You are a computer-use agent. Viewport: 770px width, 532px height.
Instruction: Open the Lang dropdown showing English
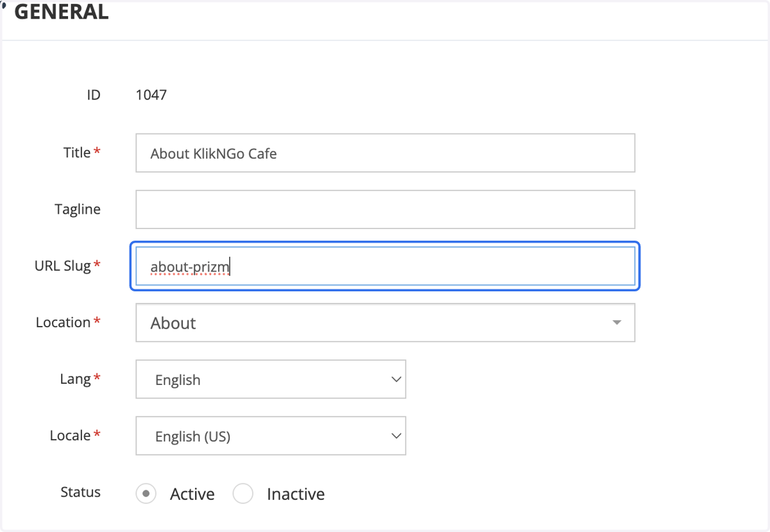click(271, 379)
